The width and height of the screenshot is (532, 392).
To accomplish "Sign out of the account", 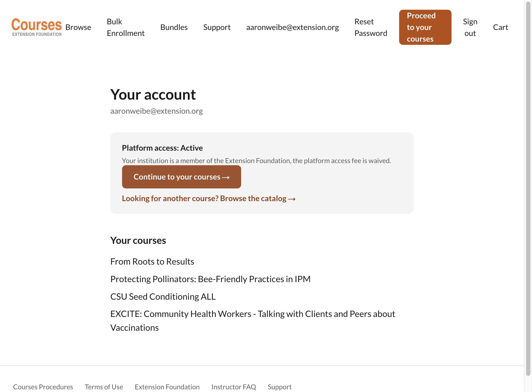I will [470, 27].
